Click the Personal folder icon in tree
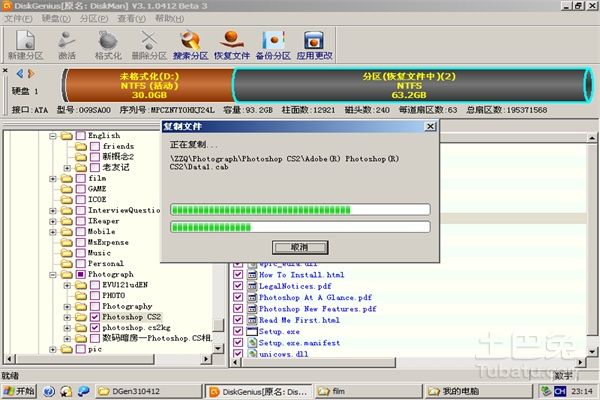The height and width of the screenshot is (400, 600). click(67, 264)
